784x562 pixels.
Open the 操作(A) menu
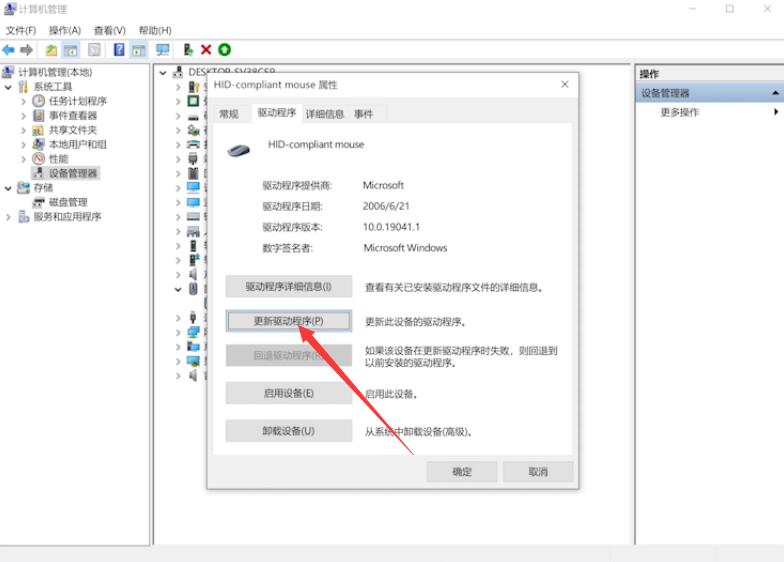click(64, 31)
